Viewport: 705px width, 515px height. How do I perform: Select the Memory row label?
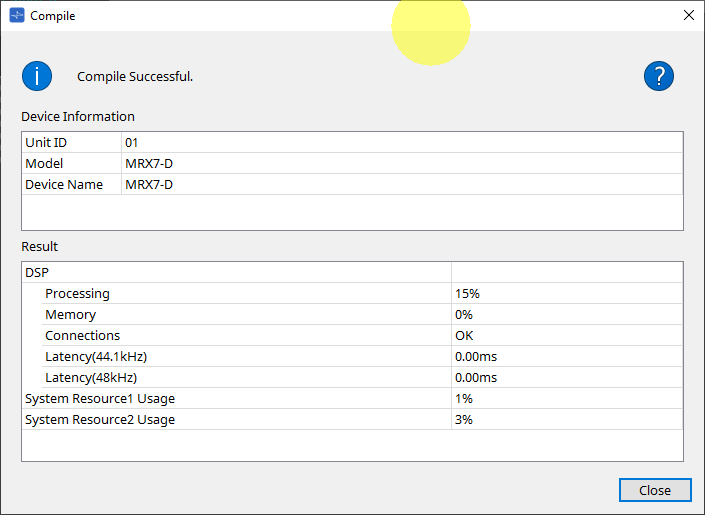click(x=71, y=314)
